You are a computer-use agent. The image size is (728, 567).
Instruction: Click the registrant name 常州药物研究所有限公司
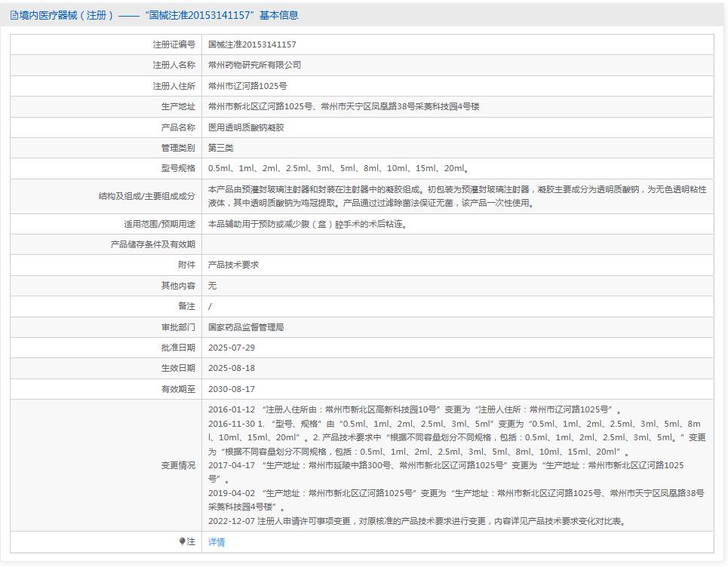254,66
